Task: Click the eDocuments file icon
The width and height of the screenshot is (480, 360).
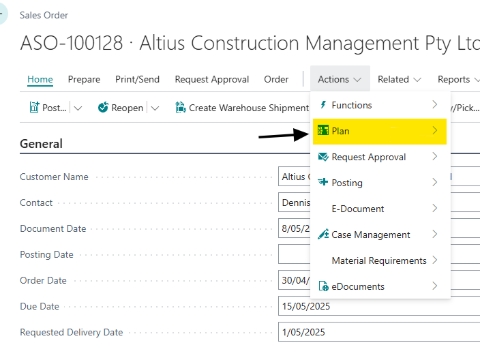Action: tap(323, 286)
